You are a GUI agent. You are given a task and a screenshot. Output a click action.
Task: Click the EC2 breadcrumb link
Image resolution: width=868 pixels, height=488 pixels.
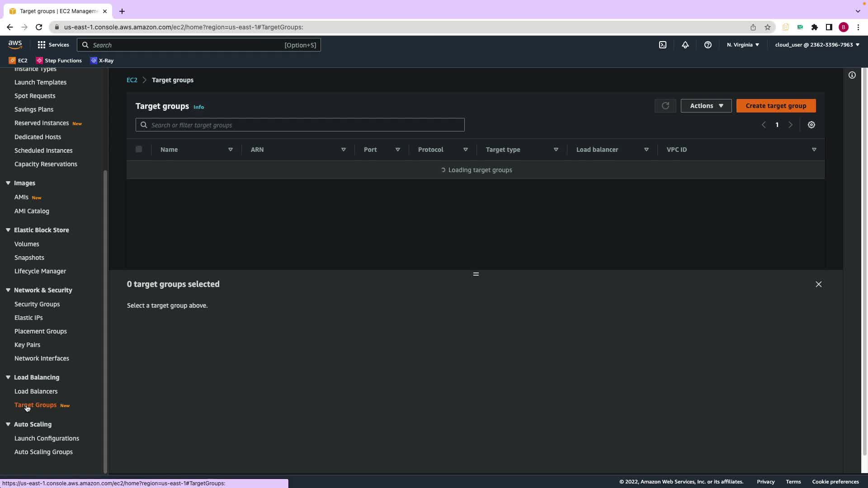pyautogui.click(x=132, y=80)
